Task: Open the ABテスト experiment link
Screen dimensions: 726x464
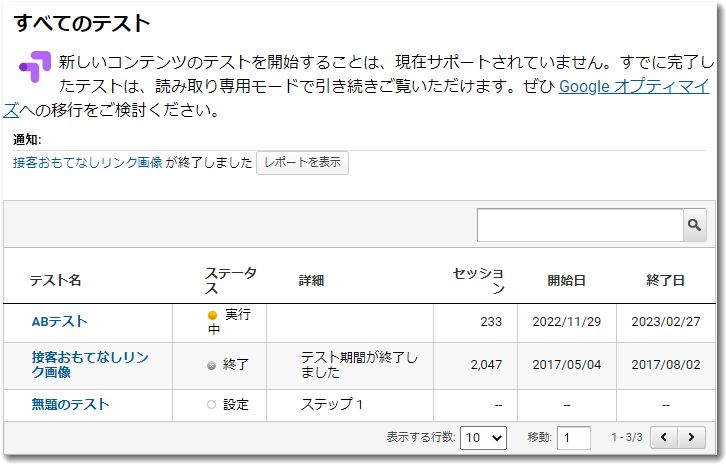Action: (59, 322)
